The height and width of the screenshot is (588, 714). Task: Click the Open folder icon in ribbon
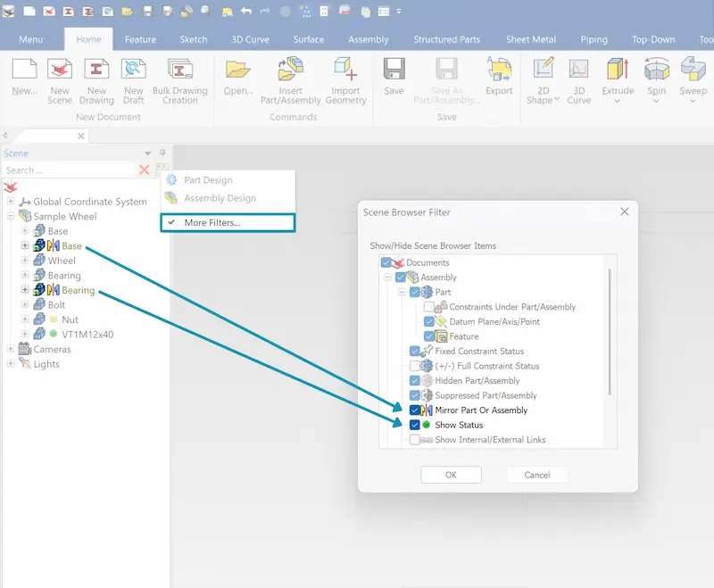237,70
